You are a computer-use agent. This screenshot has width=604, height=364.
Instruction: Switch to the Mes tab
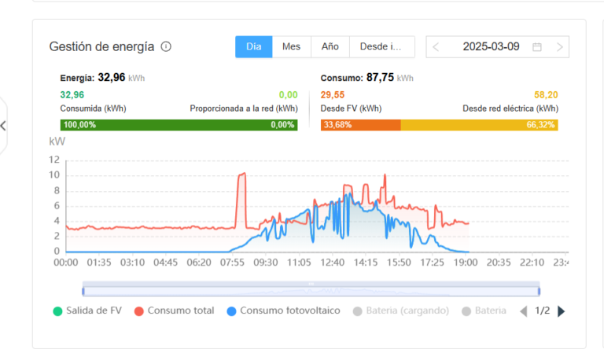tap(291, 46)
